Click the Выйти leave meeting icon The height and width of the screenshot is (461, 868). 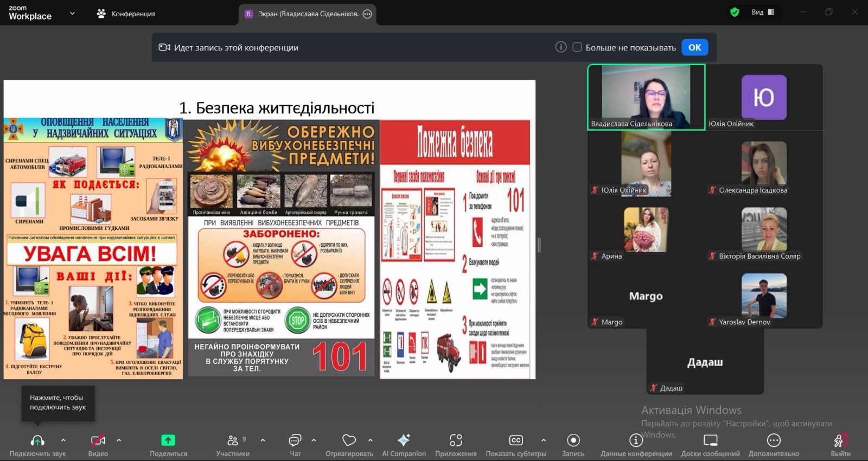pyautogui.click(x=840, y=440)
